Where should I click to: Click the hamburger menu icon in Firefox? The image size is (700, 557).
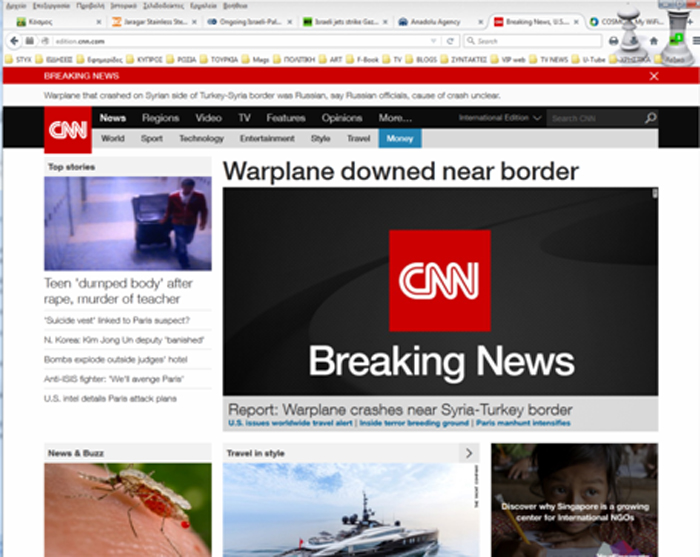[x=690, y=41]
